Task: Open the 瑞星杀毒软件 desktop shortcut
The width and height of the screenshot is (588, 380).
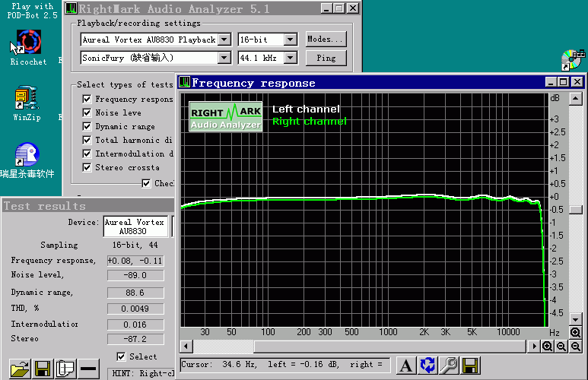Action: pyautogui.click(x=27, y=160)
